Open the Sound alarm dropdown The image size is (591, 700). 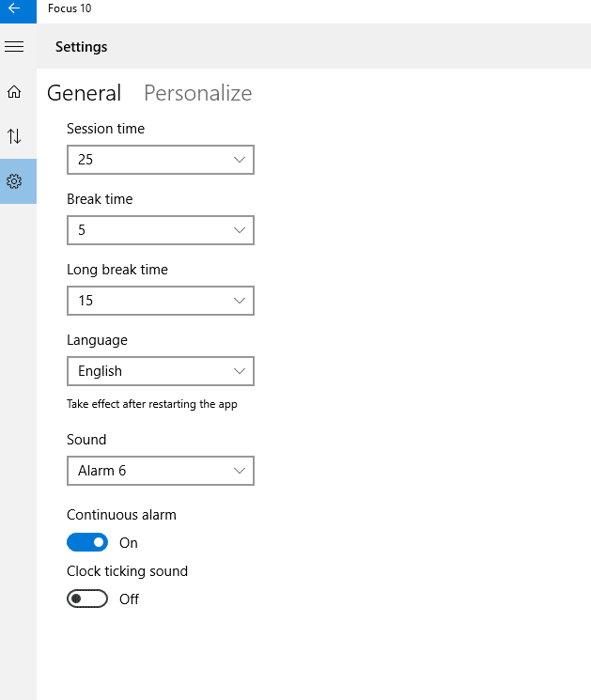click(161, 471)
